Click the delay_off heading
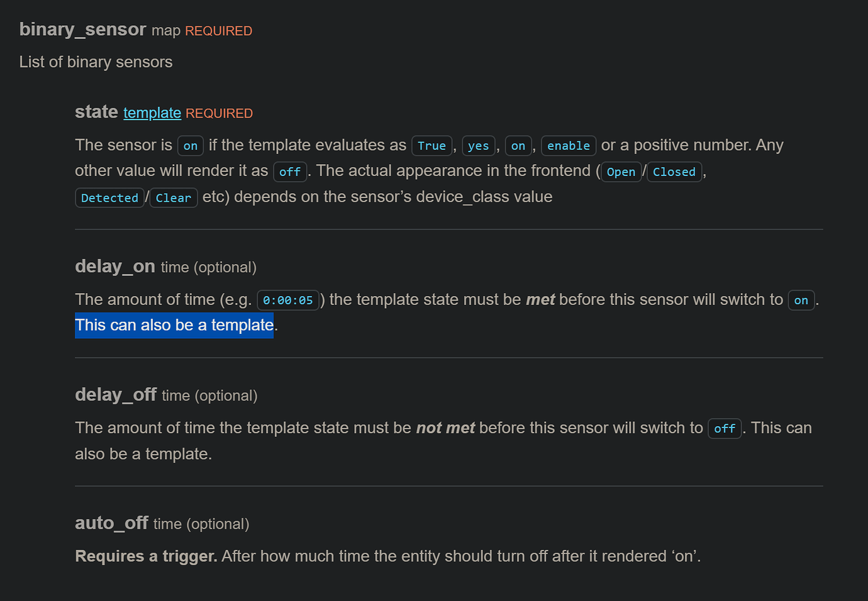 click(x=116, y=395)
